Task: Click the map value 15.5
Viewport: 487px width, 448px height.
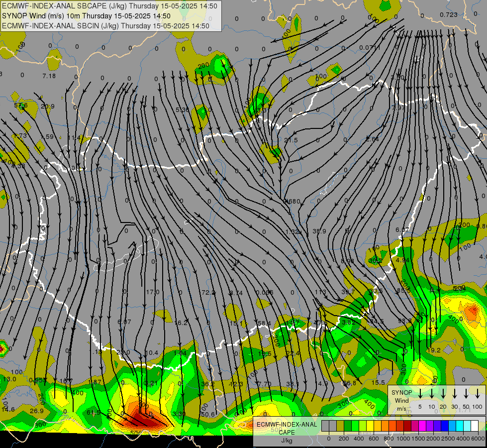Action: pyautogui.click(x=378, y=382)
